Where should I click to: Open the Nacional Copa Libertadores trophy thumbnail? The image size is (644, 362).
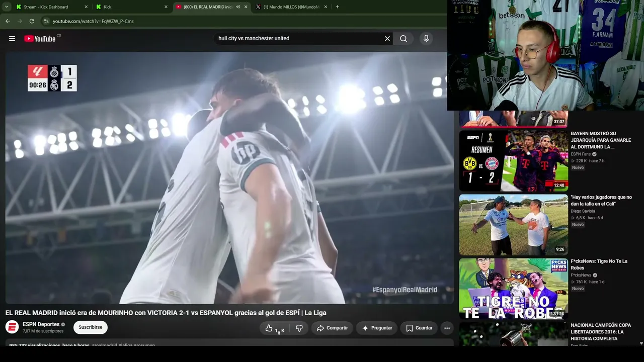[514, 334]
